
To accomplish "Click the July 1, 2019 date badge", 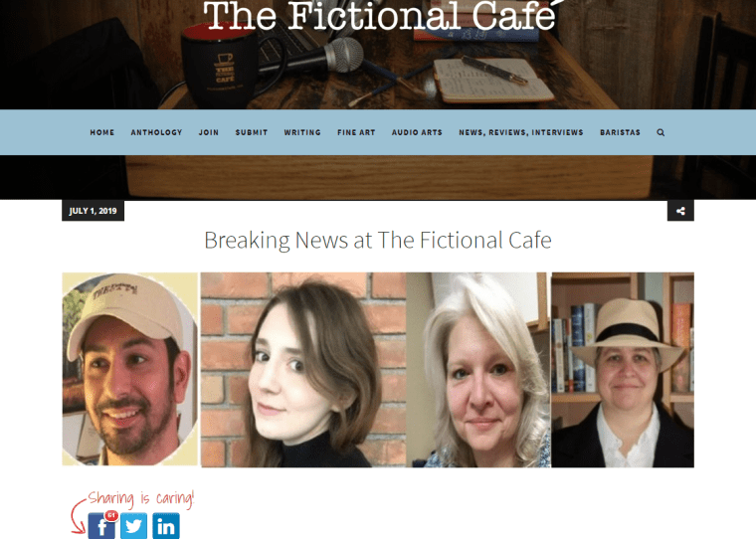I will [94, 211].
